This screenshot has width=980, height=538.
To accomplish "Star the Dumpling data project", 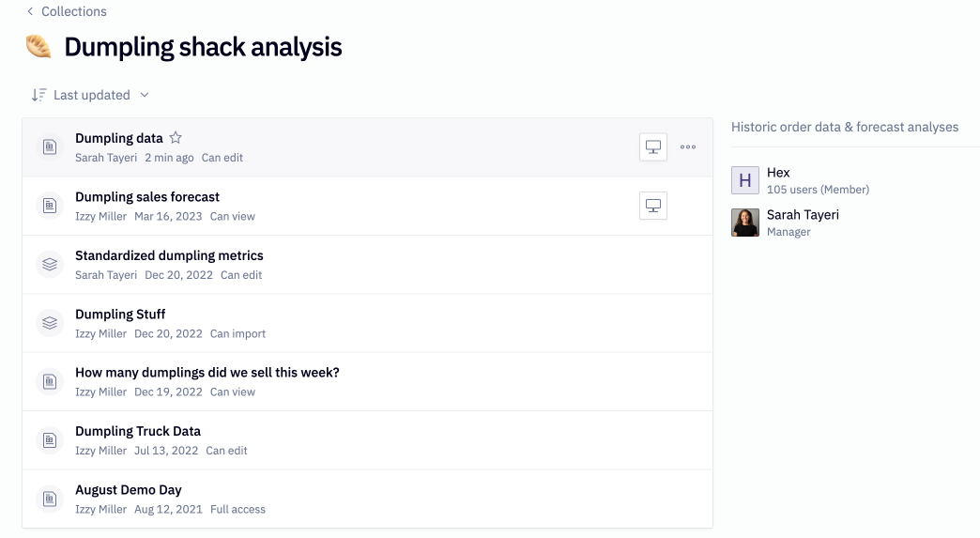I will point(176,137).
